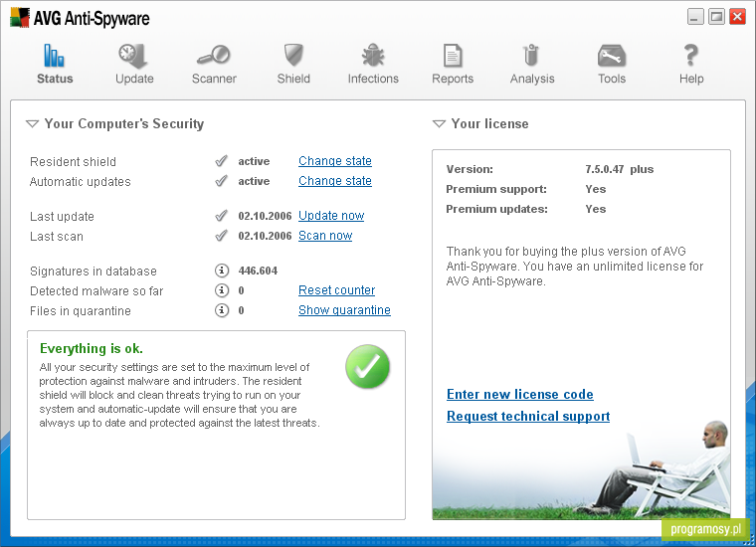The width and height of the screenshot is (756, 547).
Task: Open the Analysis test-tube icon
Action: 531,55
